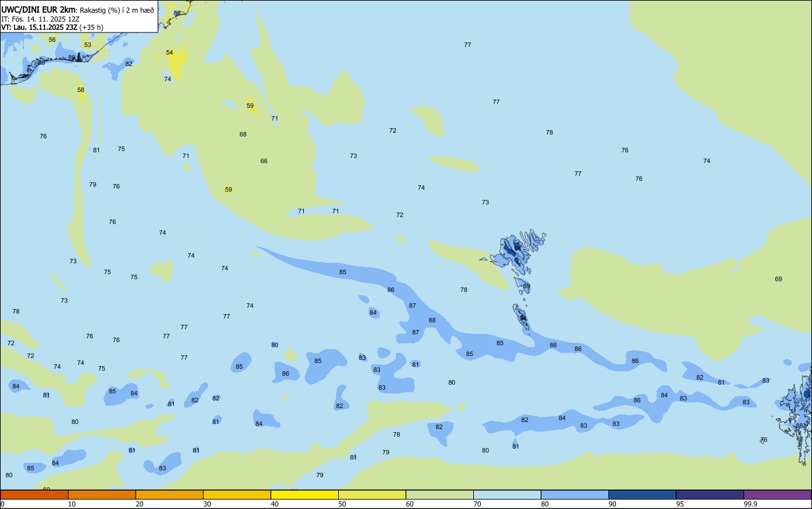
Task: Click the orange 10–20 legend swatch
Action: click(101, 494)
